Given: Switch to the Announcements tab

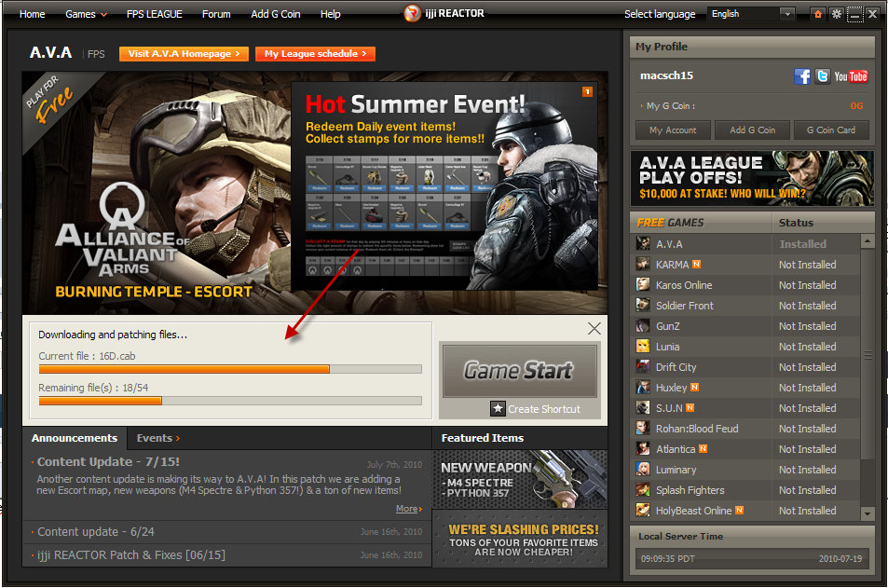Looking at the screenshot, I should click(x=75, y=438).
